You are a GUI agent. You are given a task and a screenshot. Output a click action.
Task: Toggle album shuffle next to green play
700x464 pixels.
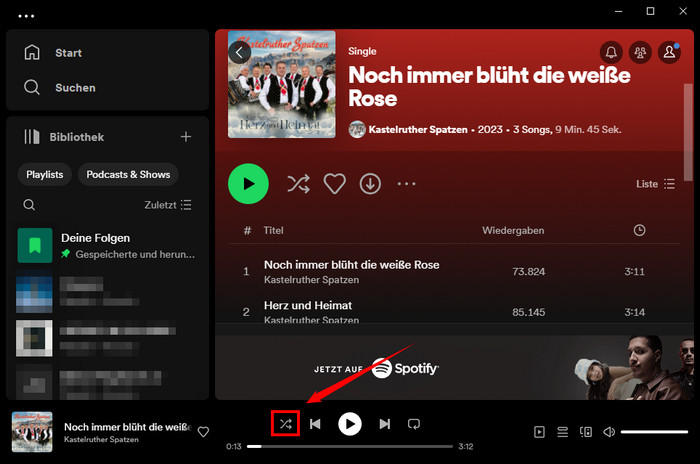[298, 184]
